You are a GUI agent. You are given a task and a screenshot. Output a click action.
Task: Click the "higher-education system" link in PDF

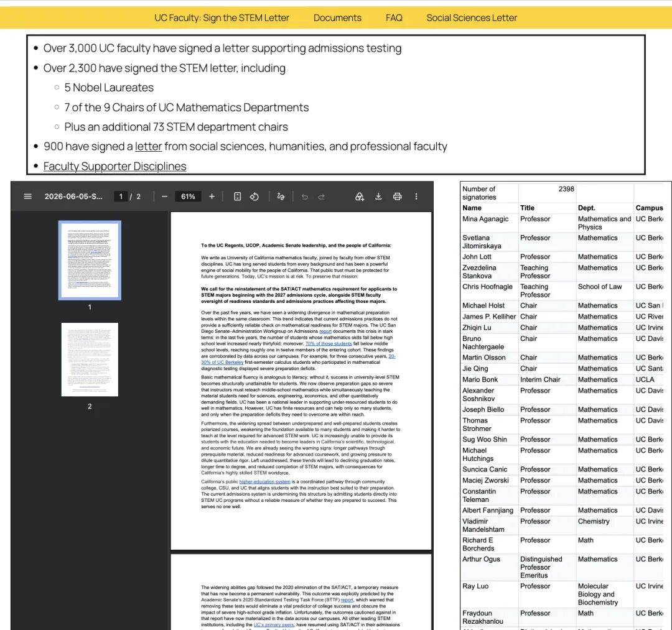[x=264, y=482]
